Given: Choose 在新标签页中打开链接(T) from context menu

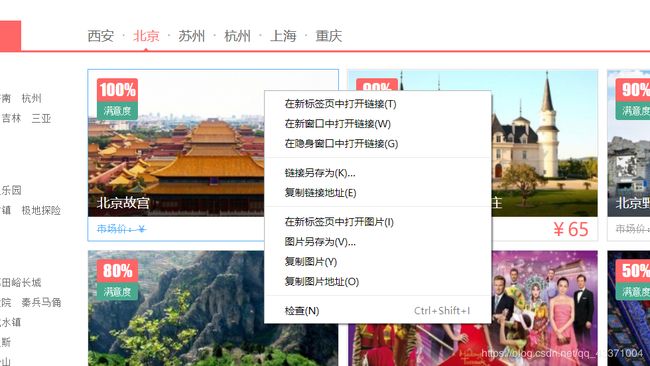Looking at the screenshot, I should pyautogui.click(x=378, y=104).
